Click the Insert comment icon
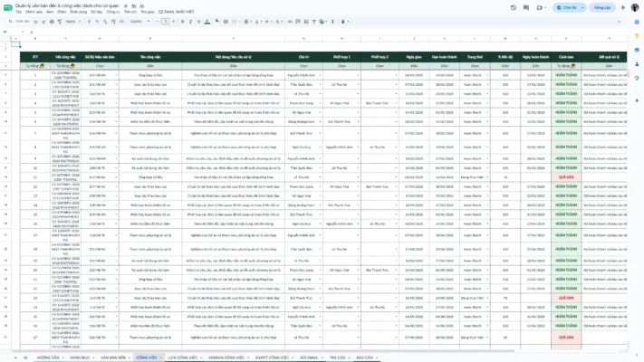644x362 pixels. point(298,22)
